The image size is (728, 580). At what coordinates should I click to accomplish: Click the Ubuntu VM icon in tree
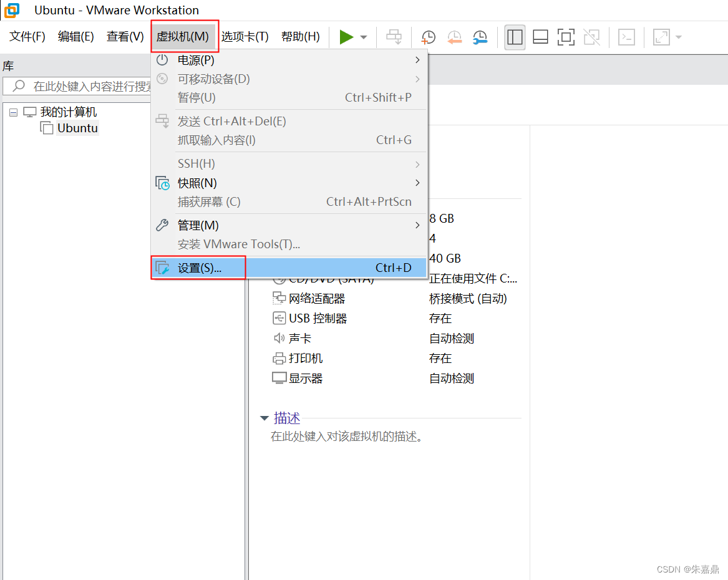click(x=46, y=128)
